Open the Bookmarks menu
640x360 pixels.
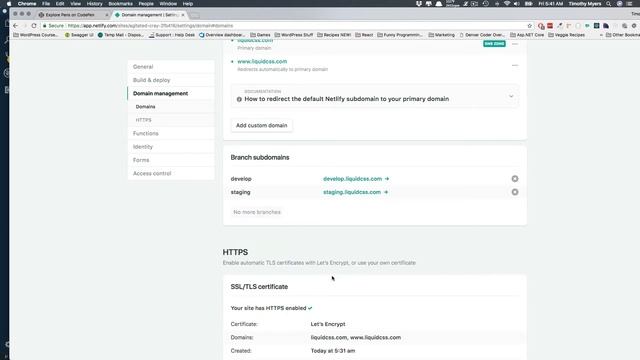click(x=120, y=4)
